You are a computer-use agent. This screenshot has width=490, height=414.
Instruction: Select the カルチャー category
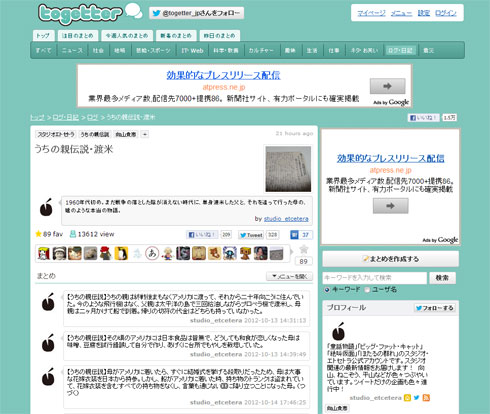click(261, 50)
